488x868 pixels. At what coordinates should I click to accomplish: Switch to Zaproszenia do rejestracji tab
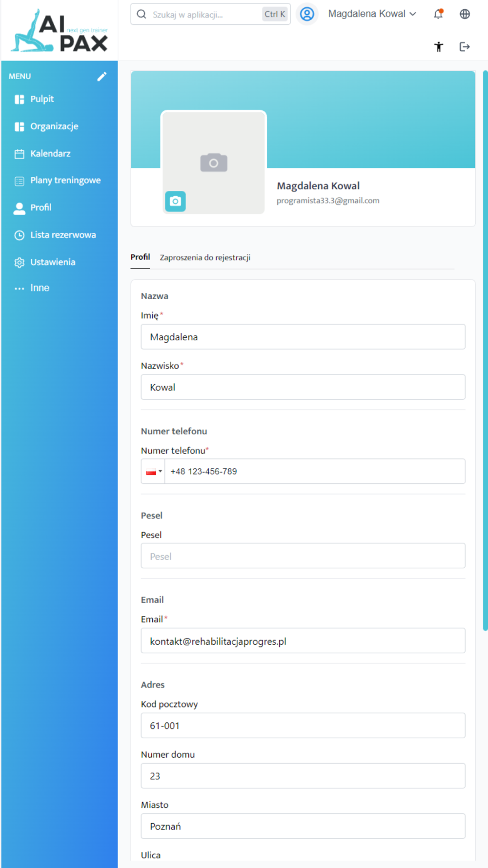[x=205, y=257]
